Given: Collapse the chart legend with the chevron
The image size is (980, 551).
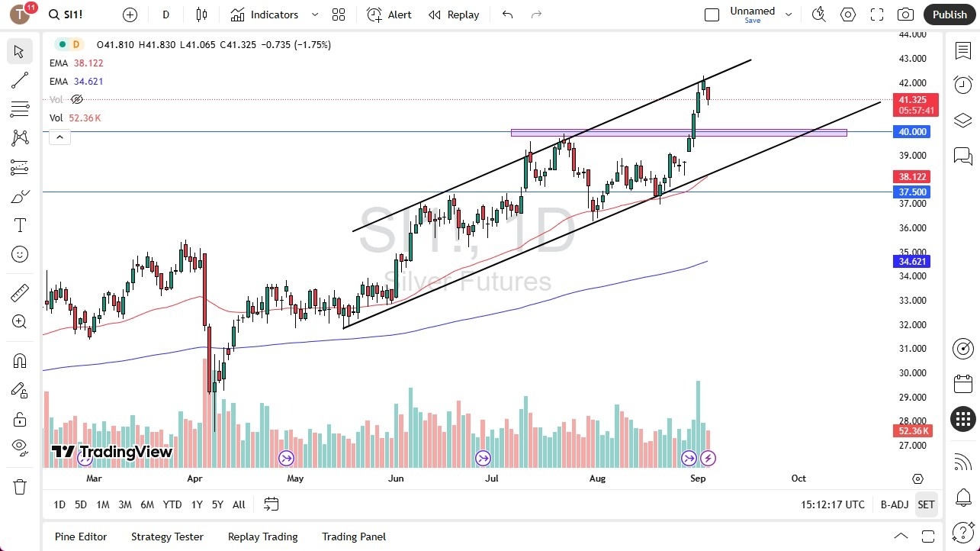Looking at the screenshot, I should tap(59, 137).
